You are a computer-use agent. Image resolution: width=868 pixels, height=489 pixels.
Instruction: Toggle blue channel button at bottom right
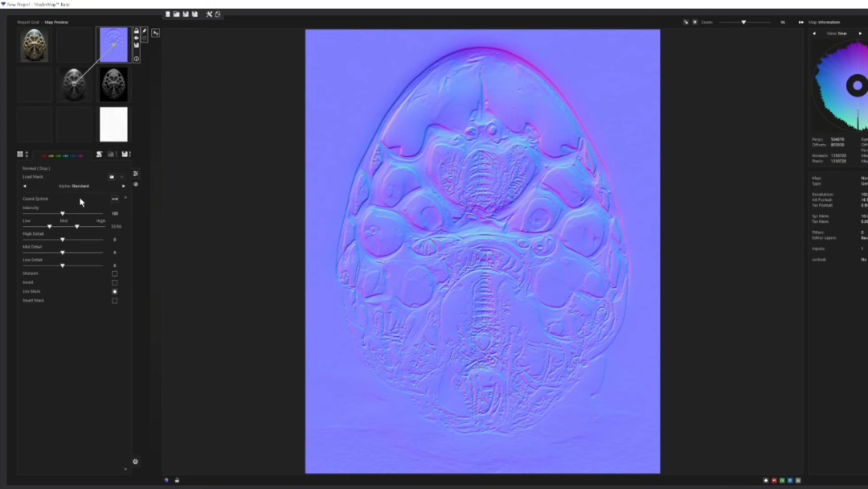[x=790, y=481]
